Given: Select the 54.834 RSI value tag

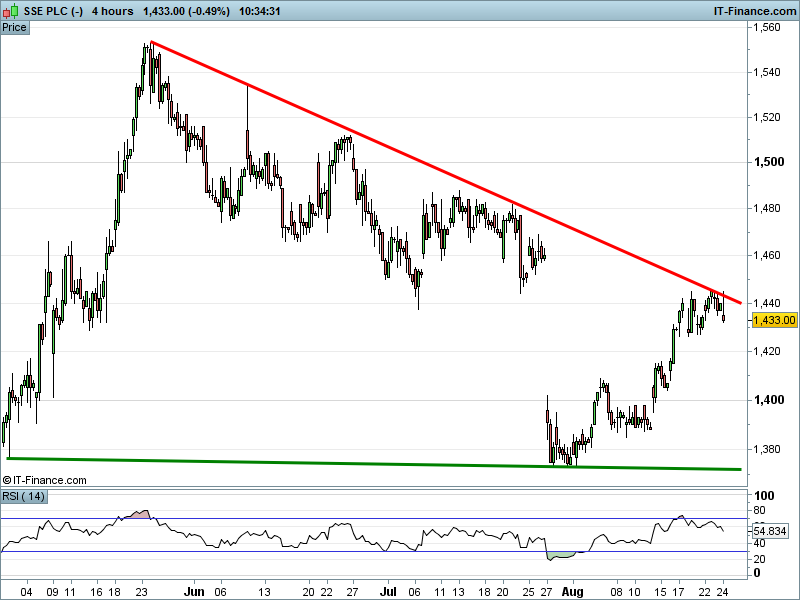Looking at the screenshot, I should pyautogui.click(x=770, y=531).
